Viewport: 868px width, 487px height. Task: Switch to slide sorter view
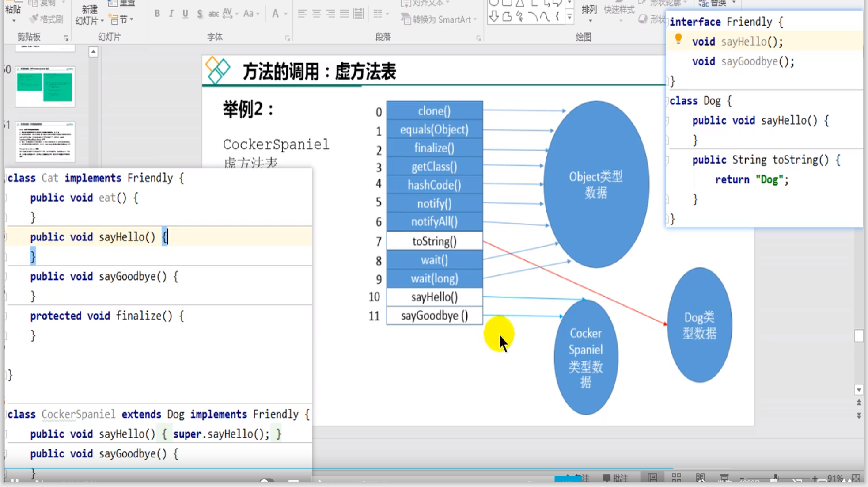676,478
